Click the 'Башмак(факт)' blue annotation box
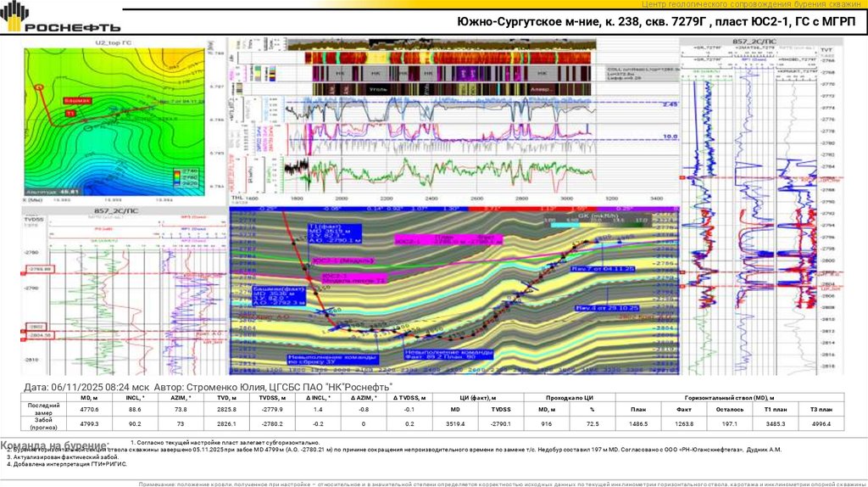The image size is (868, 487). (279, 296)
